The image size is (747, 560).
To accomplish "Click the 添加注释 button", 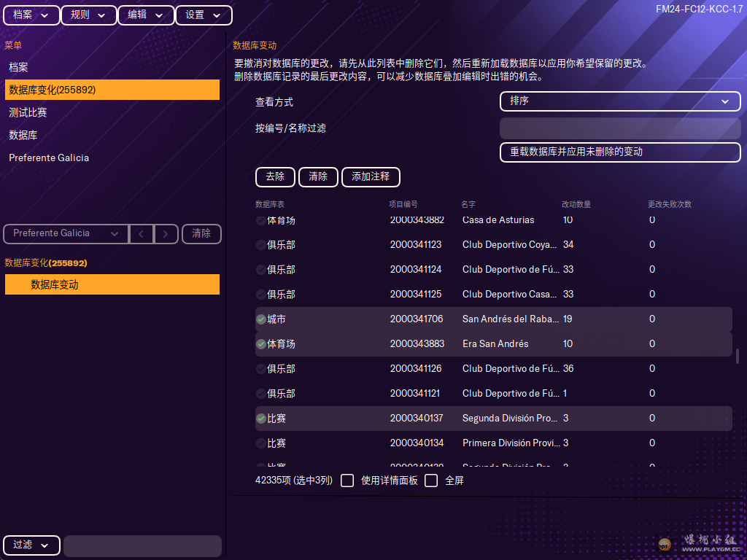I will 371,176.
